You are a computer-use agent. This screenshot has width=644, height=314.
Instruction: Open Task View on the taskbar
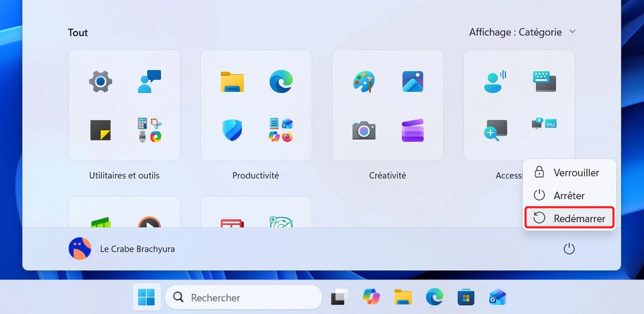tap(340, 297)
